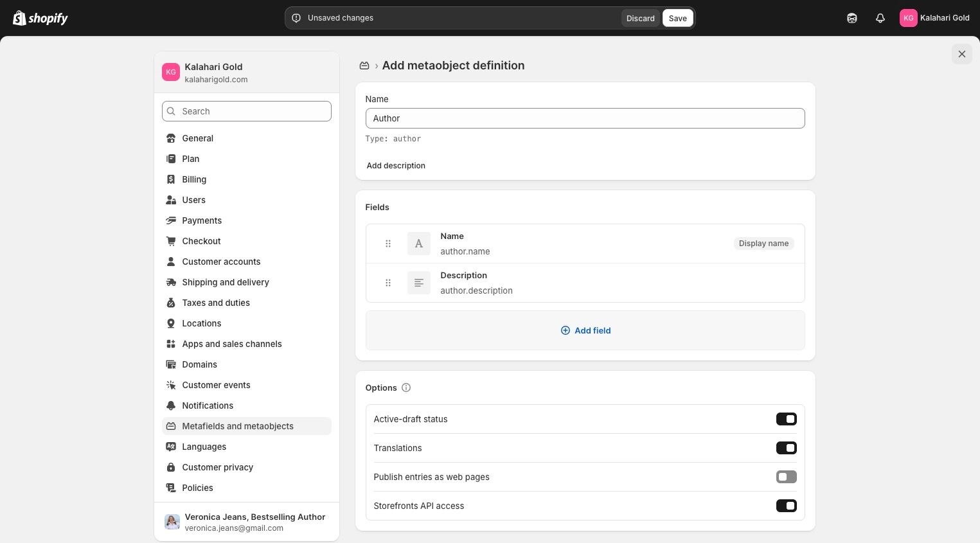Open the Veronica Jeans user profile
This screenshot has width=980, height=543.
[247, 522]
